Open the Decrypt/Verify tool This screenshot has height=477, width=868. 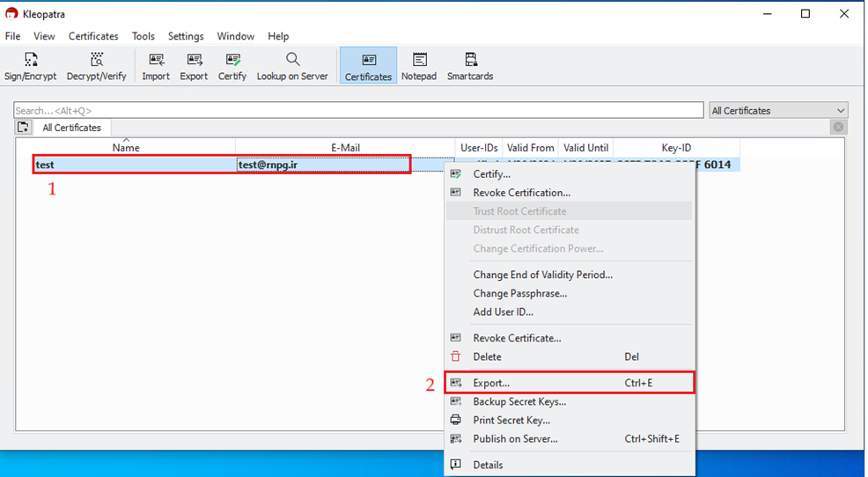coord(96,66)
